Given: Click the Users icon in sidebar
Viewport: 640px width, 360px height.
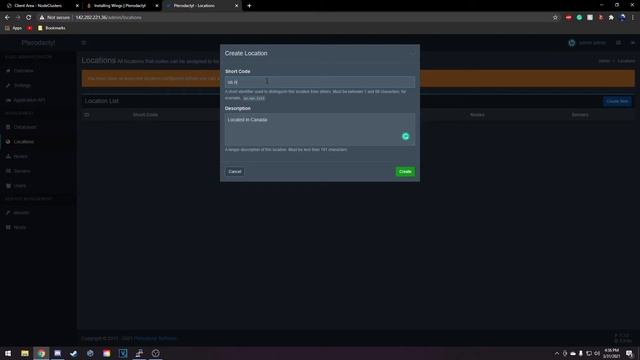Looking at the screenshot, I should pyautogui.click(x=8, y=186).
